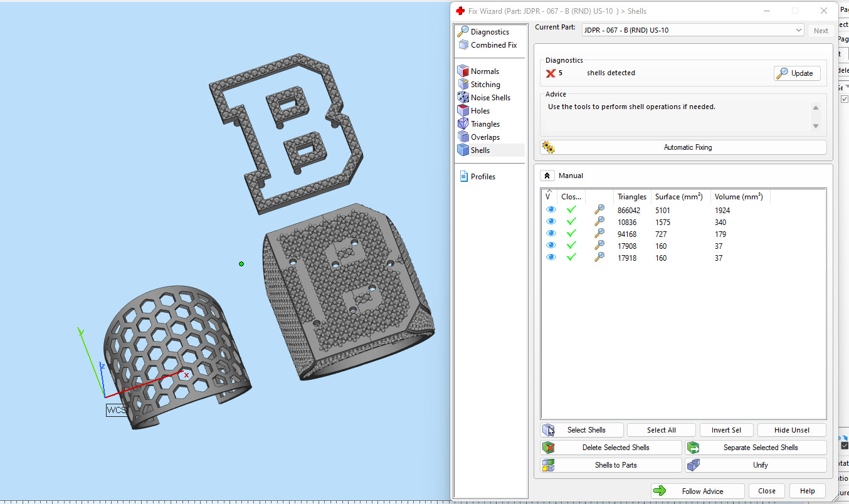Click Update diagnostics button

[x=797, y=73]
